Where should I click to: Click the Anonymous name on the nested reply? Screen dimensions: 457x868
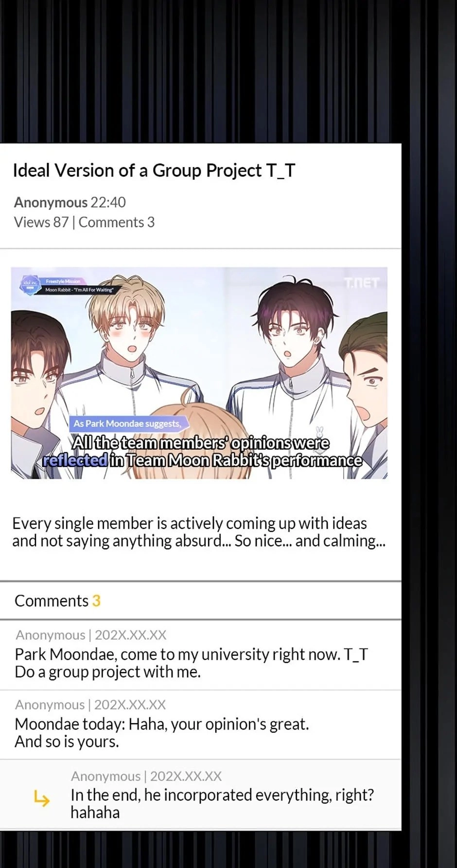[x=105, y=776]
